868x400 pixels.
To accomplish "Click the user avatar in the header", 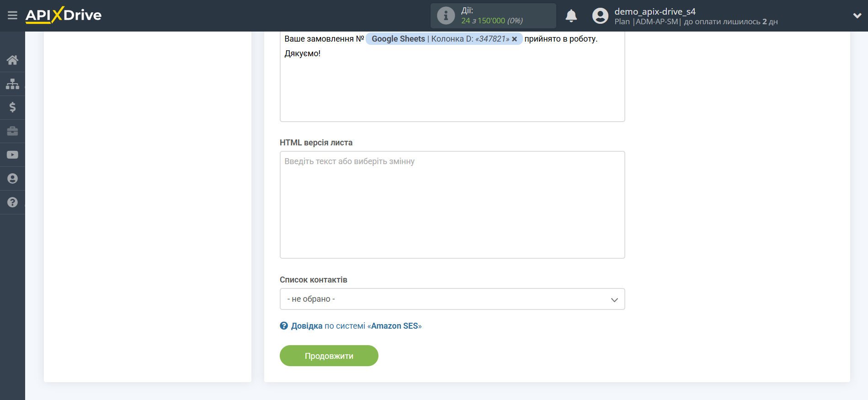I will tap(600, 16).
